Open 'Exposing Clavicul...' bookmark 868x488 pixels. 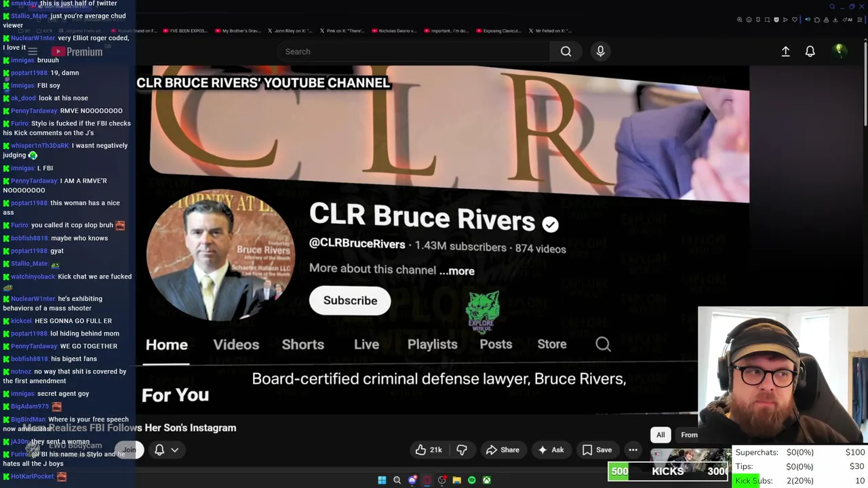tap(498, 30)
